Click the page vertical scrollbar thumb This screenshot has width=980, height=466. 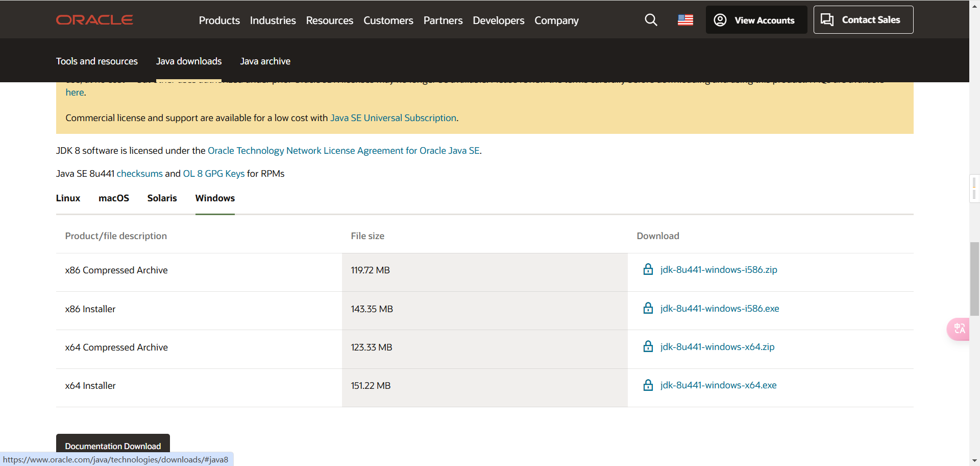(x=974, y=273)
